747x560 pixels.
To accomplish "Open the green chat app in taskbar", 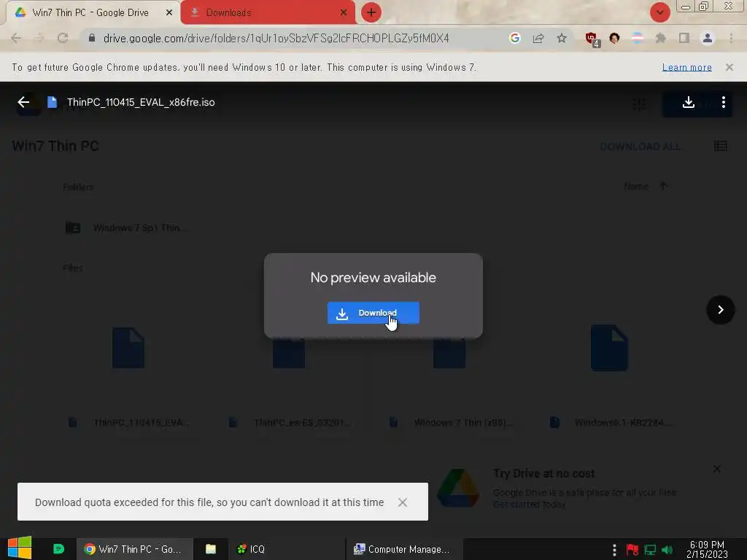I will [x=58, y=549].
